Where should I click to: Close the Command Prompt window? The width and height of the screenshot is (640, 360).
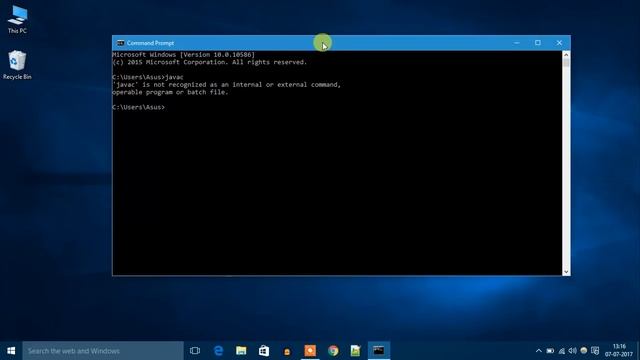(x=559, y=43)
